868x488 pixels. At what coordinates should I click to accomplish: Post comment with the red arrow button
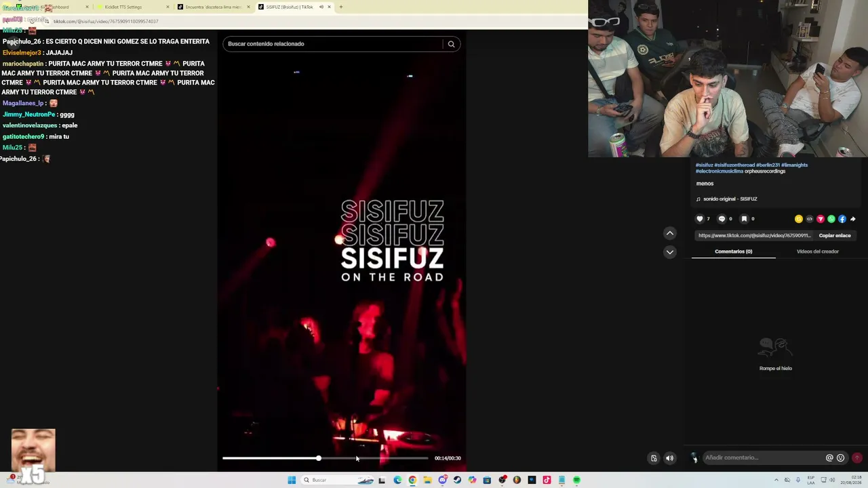pos(857,457)
